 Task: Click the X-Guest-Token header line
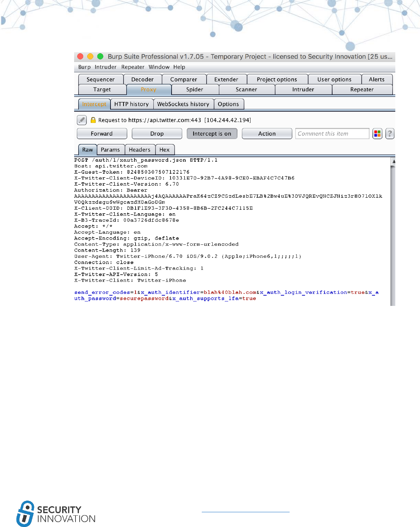[132, 172]
